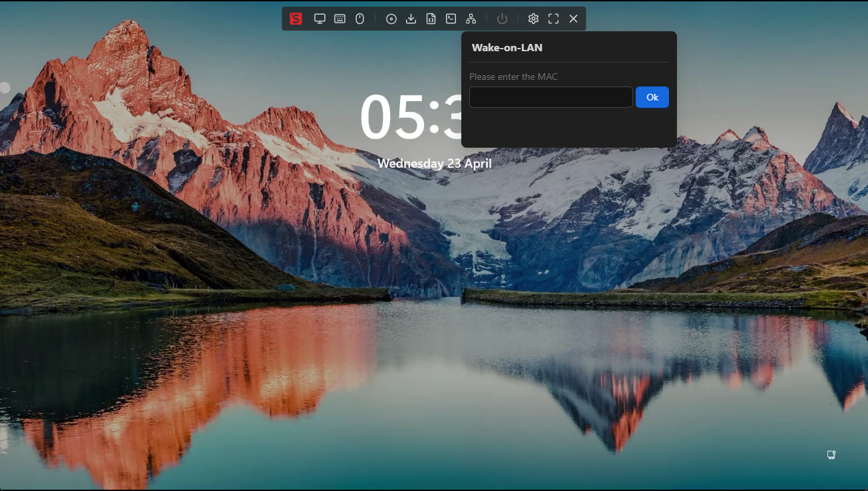
Task: Click the dimmed power button
Action: tap(503, 19)
